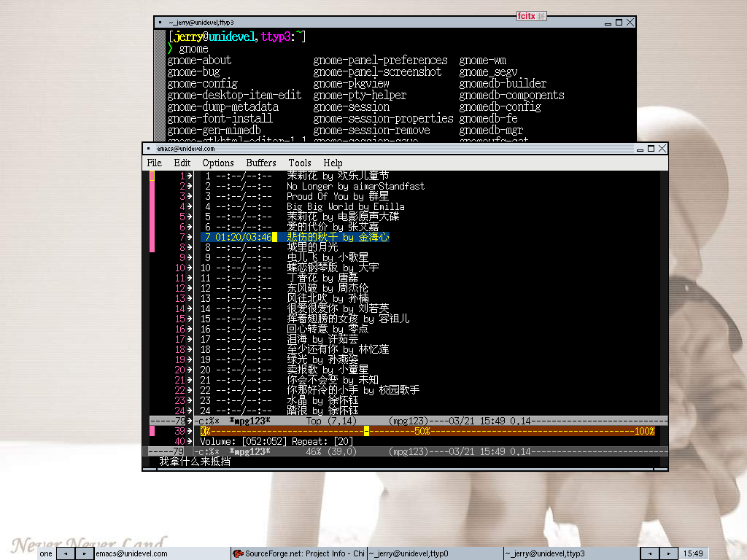Select track 'Big Big World by Emilla'
Screen dimensions: 747x560
coord(345,206)
